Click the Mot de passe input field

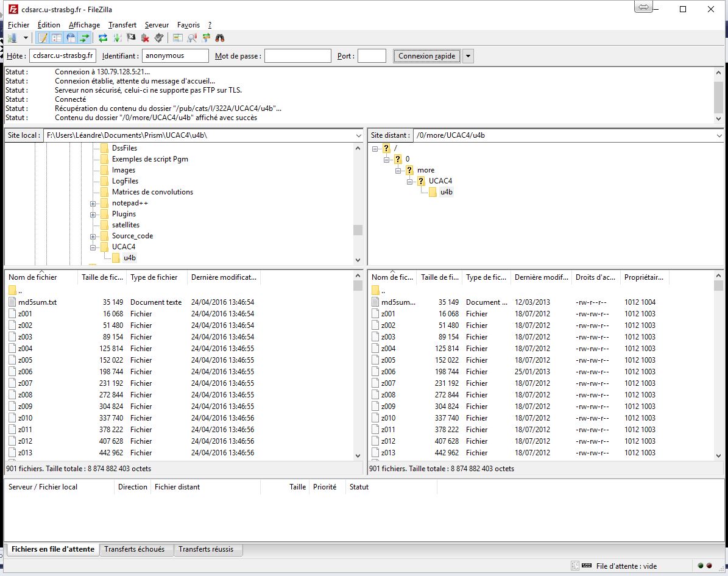(x=297, y=56)
